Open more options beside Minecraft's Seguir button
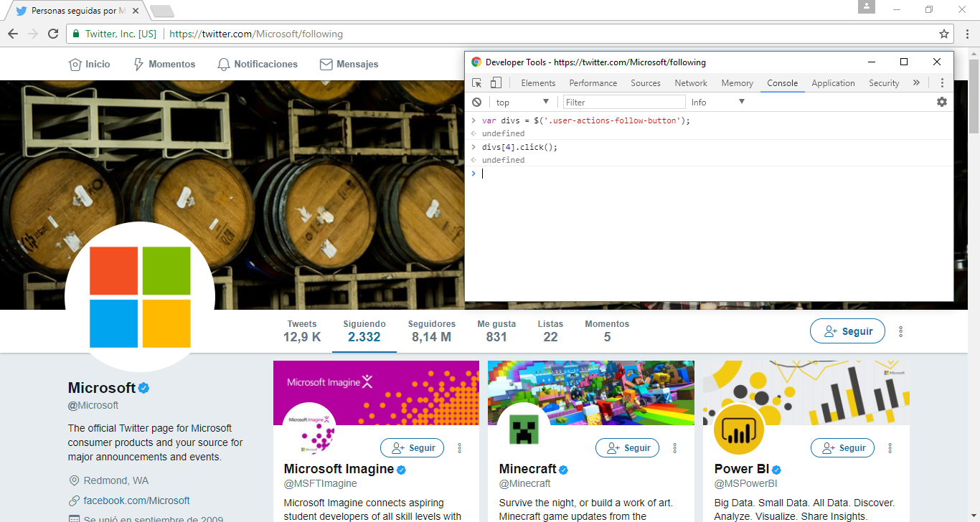This screenshot has height=522, width=980. pos(675,448)
